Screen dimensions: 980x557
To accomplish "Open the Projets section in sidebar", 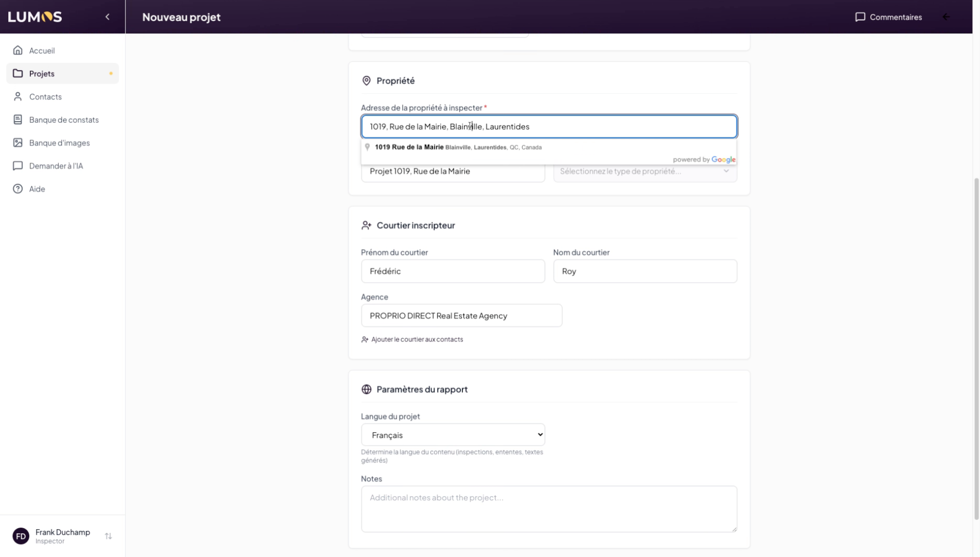I will coord(42,74).
